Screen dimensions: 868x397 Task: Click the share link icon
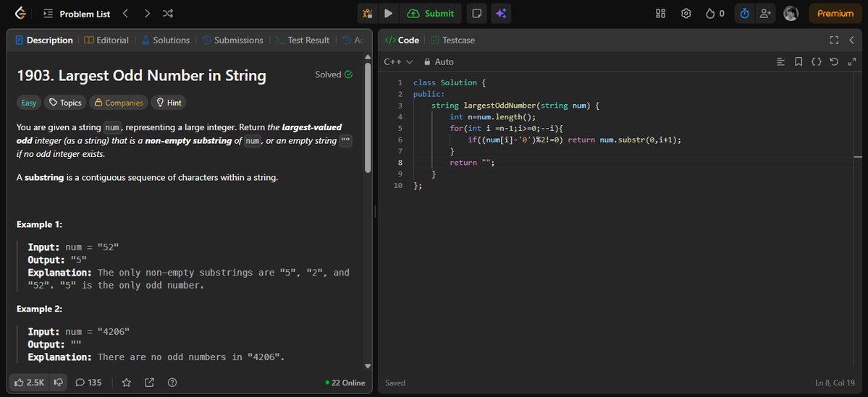tap(149, 383)
